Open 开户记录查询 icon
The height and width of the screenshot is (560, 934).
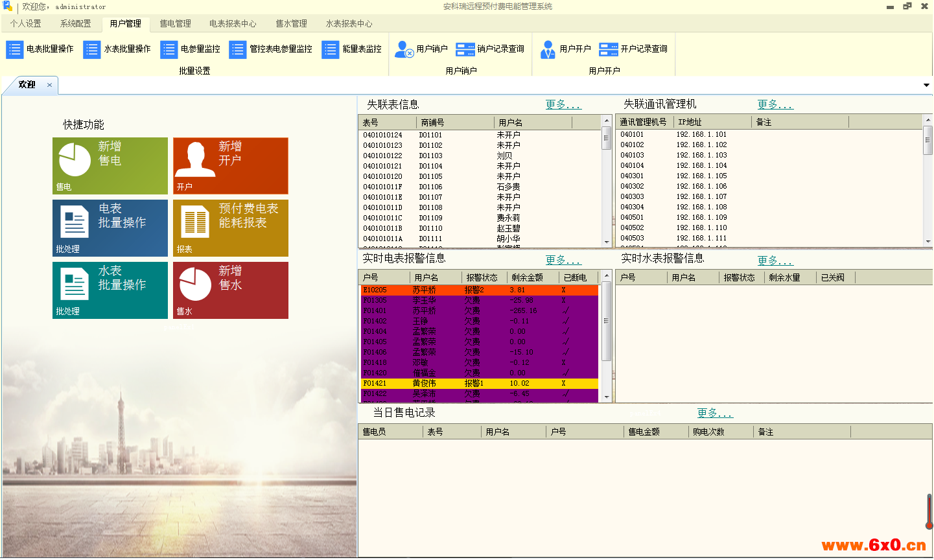coord(609,49)
